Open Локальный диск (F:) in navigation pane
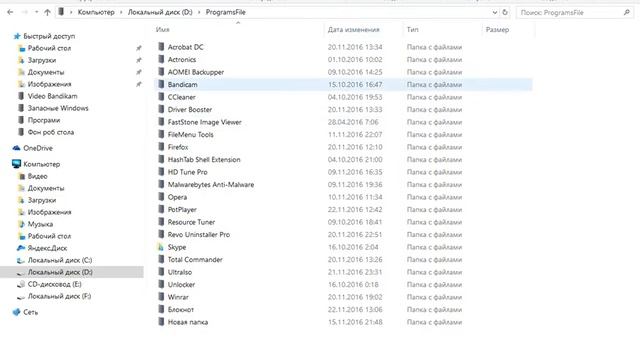 (59, 296)
